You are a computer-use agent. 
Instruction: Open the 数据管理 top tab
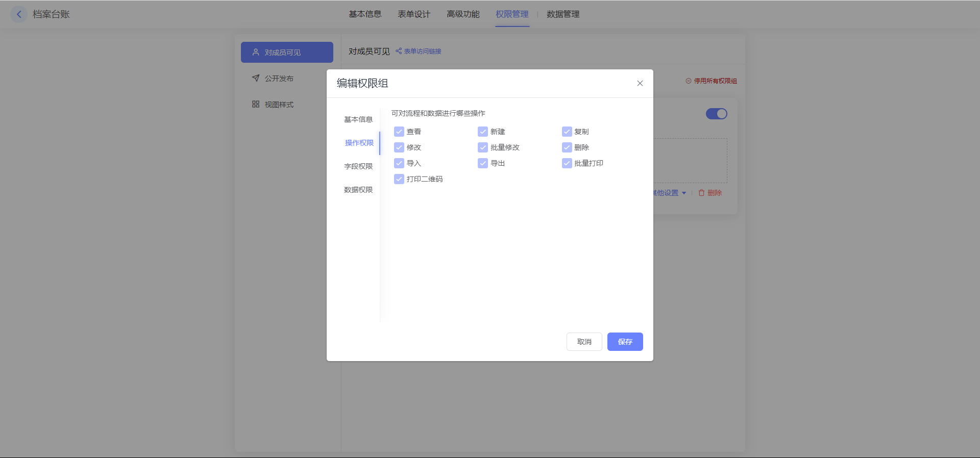[563, 14]
